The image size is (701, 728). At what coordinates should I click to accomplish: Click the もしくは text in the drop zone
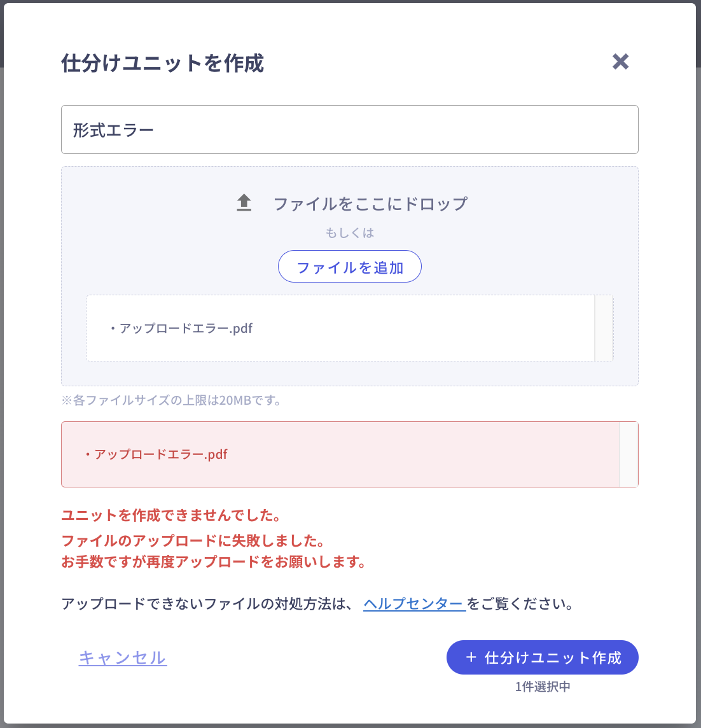(350, 233)
